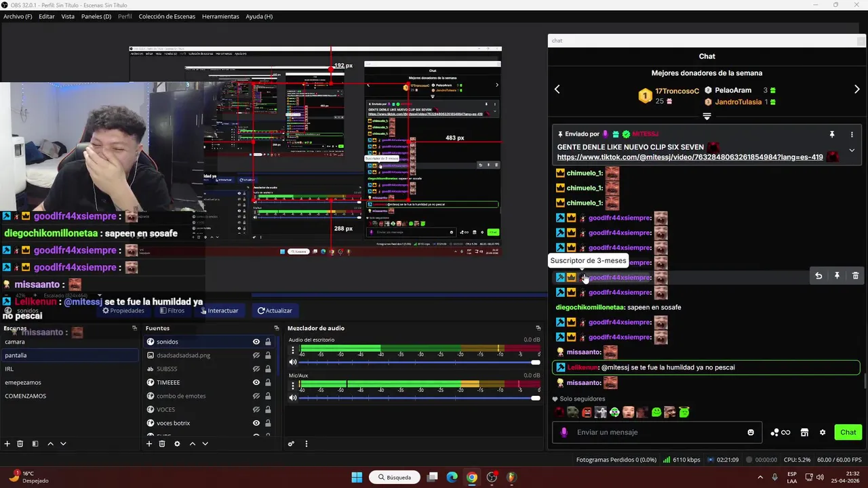868x488 pixels.
Task: Open the emoji picker in the chat input
Action: point(751,432)
